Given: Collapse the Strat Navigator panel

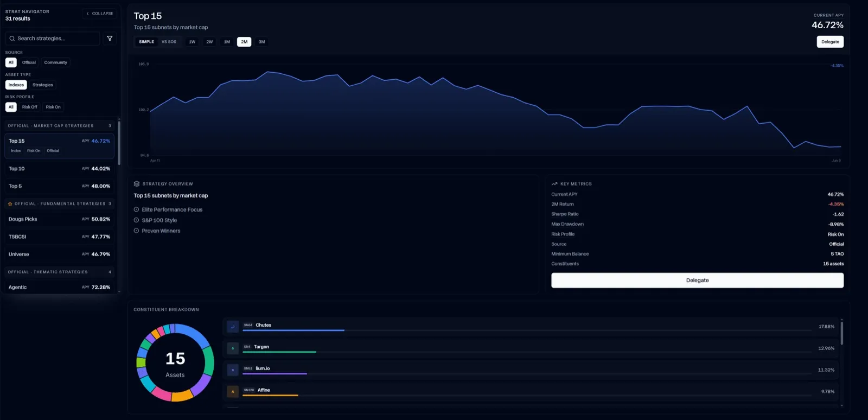Looking at the screenshot, I should (100, 14).
